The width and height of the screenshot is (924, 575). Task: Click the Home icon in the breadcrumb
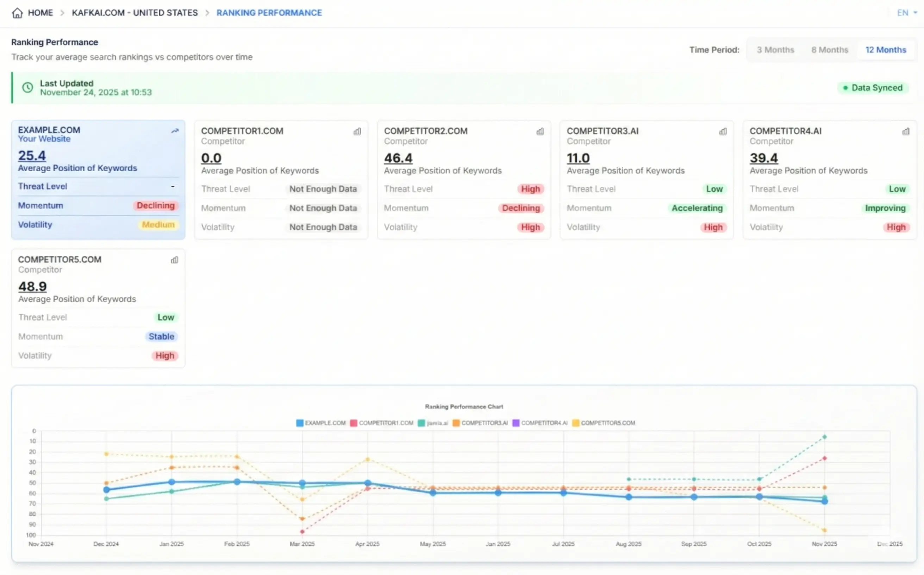click(17, 13)
